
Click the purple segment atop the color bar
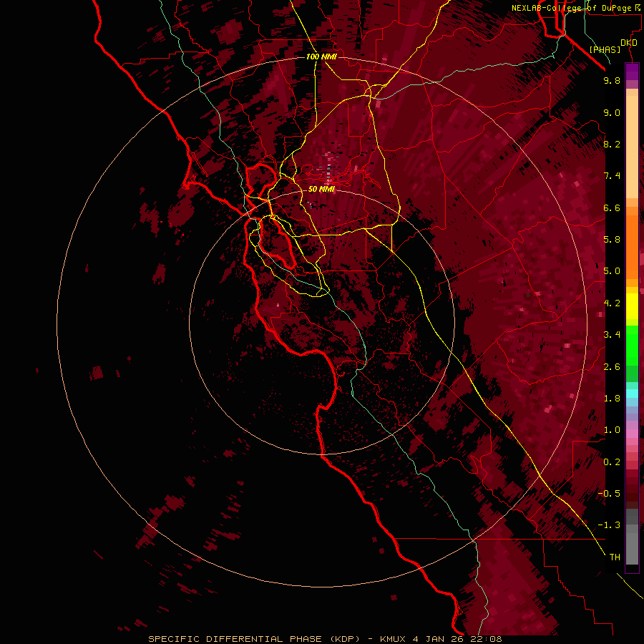click(x=632, y=72)
